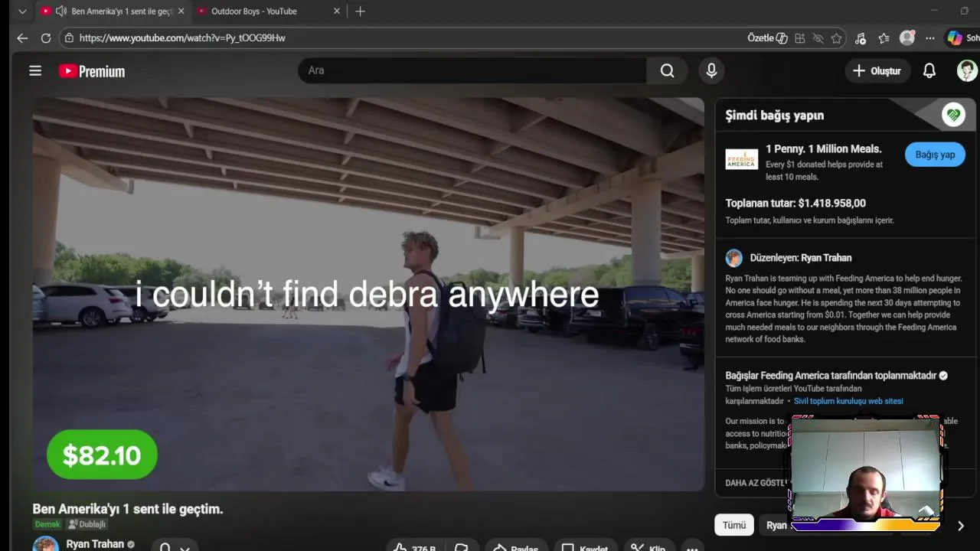The height and width of the screenshot is (551, 980).
Task: Click 'Şimdi bağış yapın' heading
Action: [775, 116]
